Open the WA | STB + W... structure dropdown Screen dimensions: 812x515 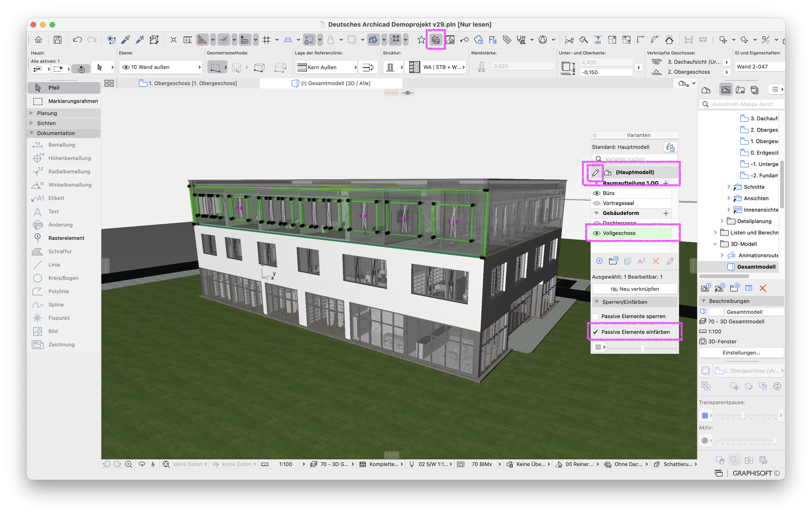[x=436, y=67]
